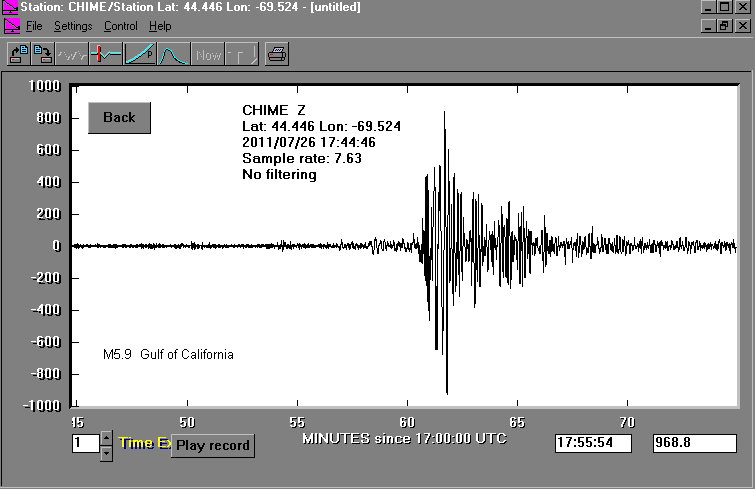Increase time expansion with the up arrow
The image size is (755, 489).
[107, 438]
